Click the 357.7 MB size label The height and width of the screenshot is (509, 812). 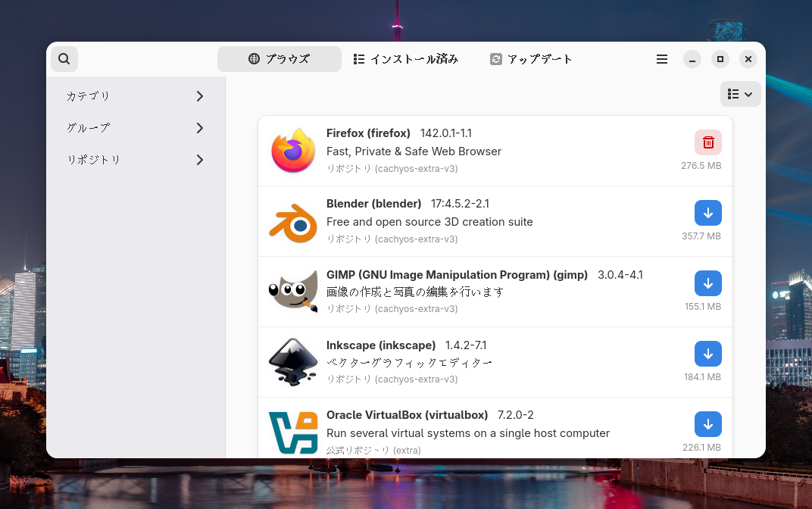point(701,236)
